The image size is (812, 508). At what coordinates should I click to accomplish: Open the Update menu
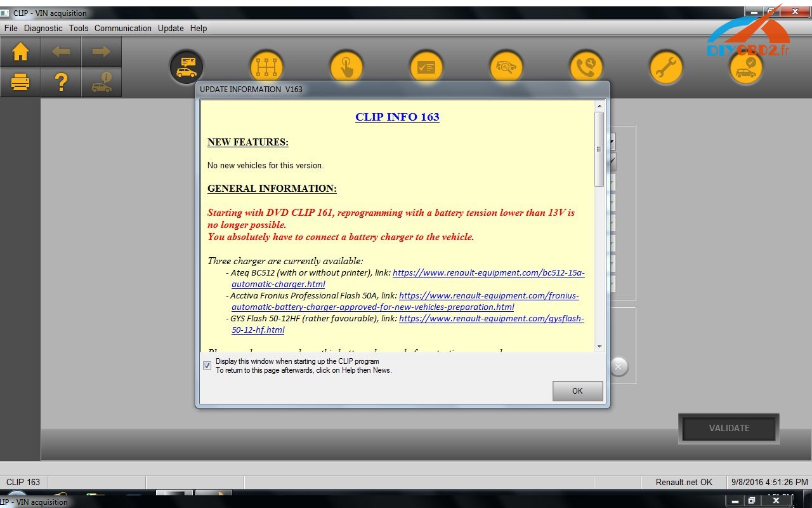click(x=170, y=28)
